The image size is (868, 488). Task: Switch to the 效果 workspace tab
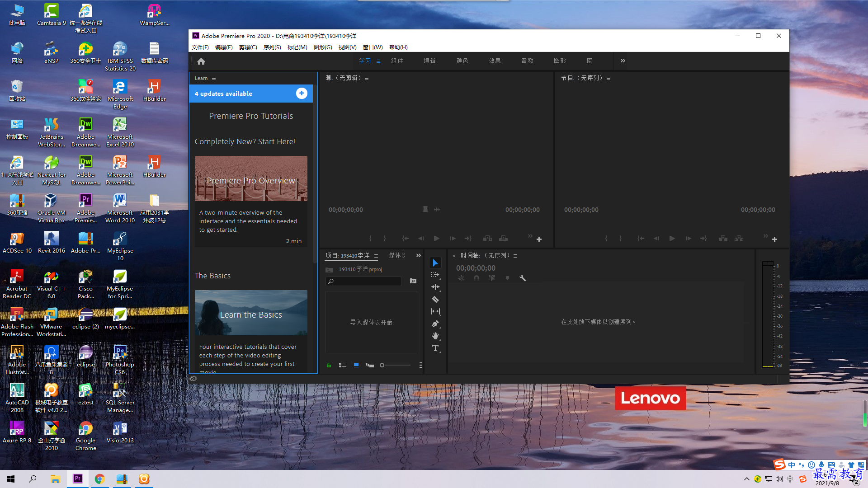point(495,61)
